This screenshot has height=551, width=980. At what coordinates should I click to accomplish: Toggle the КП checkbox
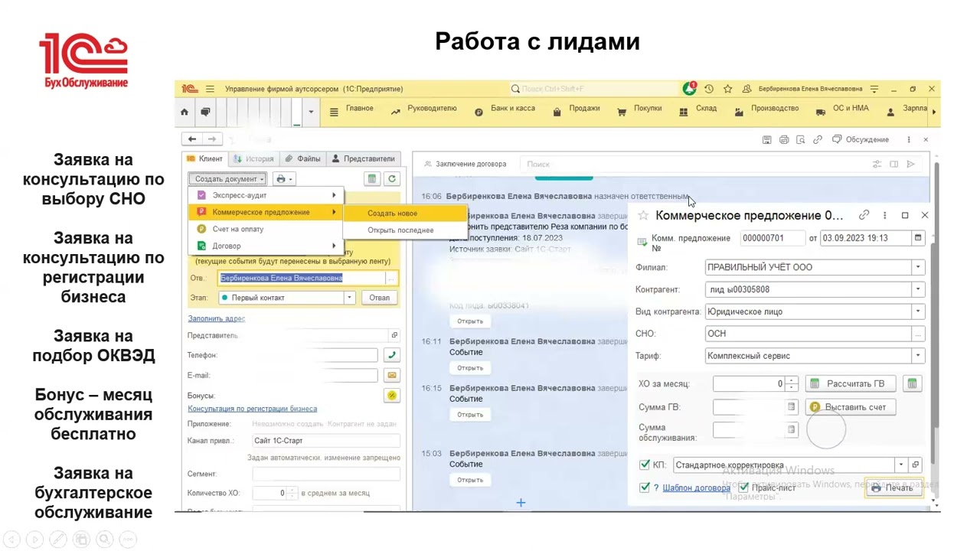point(644,465)
